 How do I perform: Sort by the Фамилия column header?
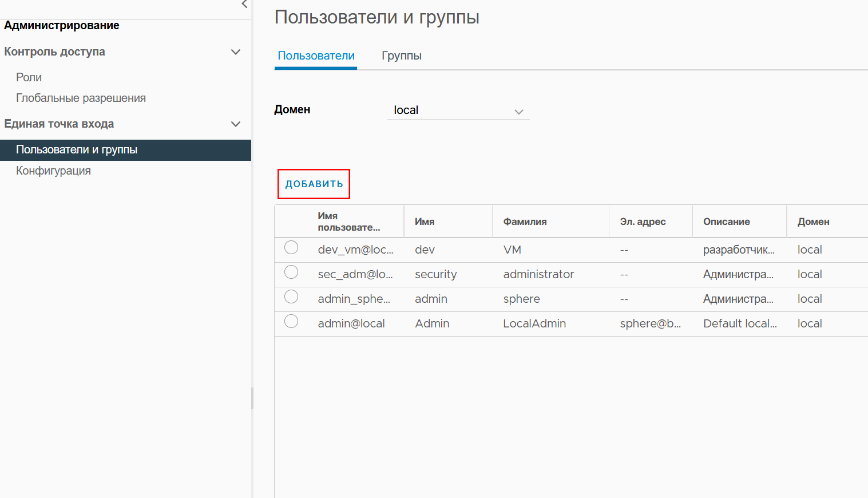pos(525,222)
